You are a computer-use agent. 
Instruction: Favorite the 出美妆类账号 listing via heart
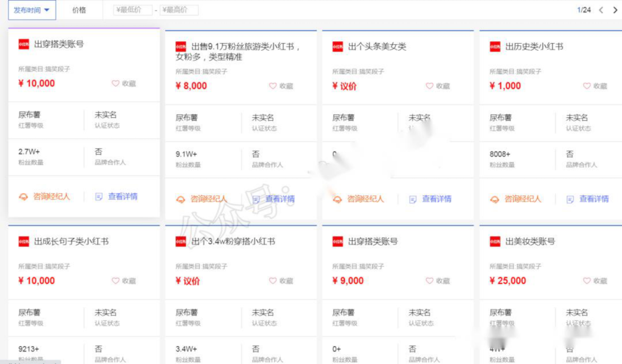point(587,281)
